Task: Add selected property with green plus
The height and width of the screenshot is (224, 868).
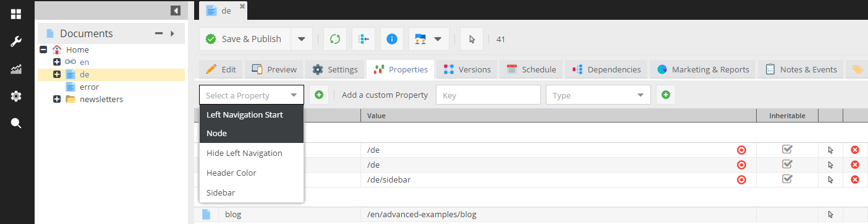Action: [319, 95]
